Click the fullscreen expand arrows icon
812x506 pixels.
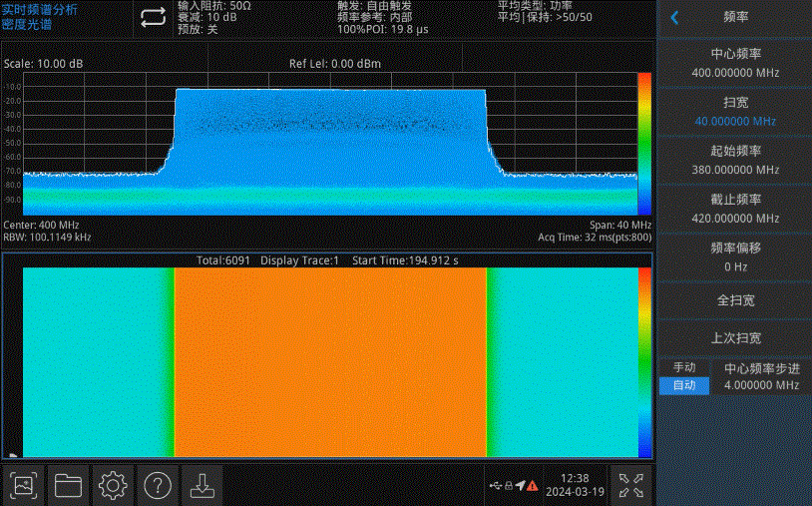pos(630,485)
